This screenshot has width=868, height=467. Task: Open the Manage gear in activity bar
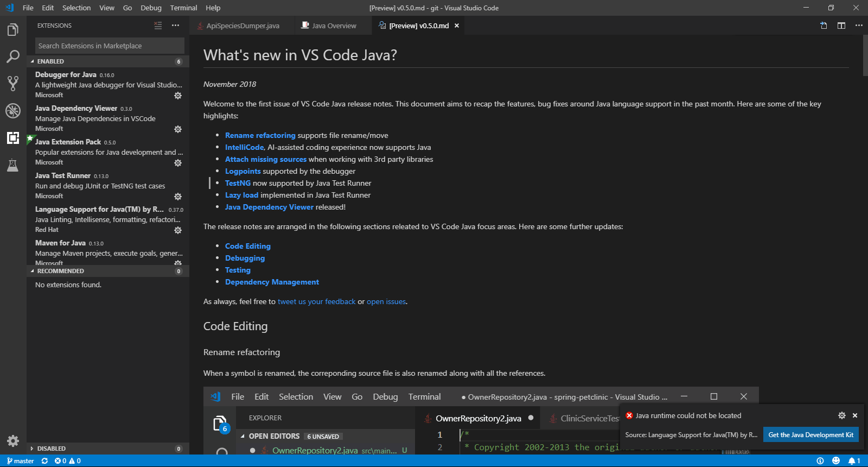(x=13, y=441)
